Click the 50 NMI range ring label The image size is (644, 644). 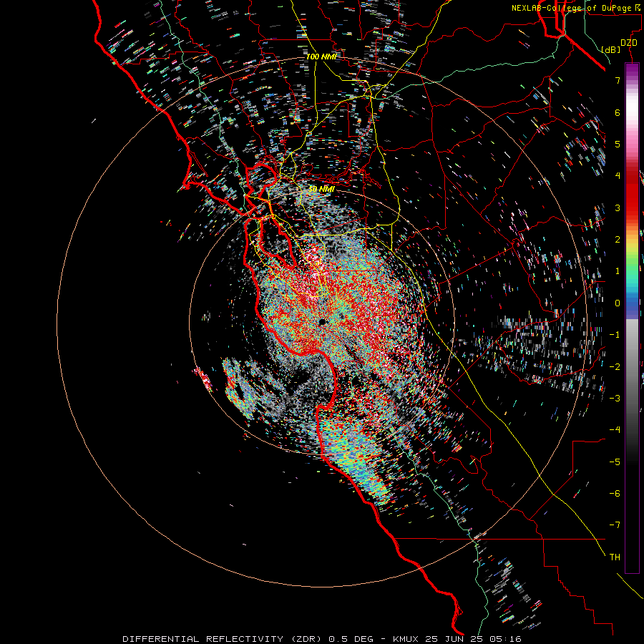[321, 189]
